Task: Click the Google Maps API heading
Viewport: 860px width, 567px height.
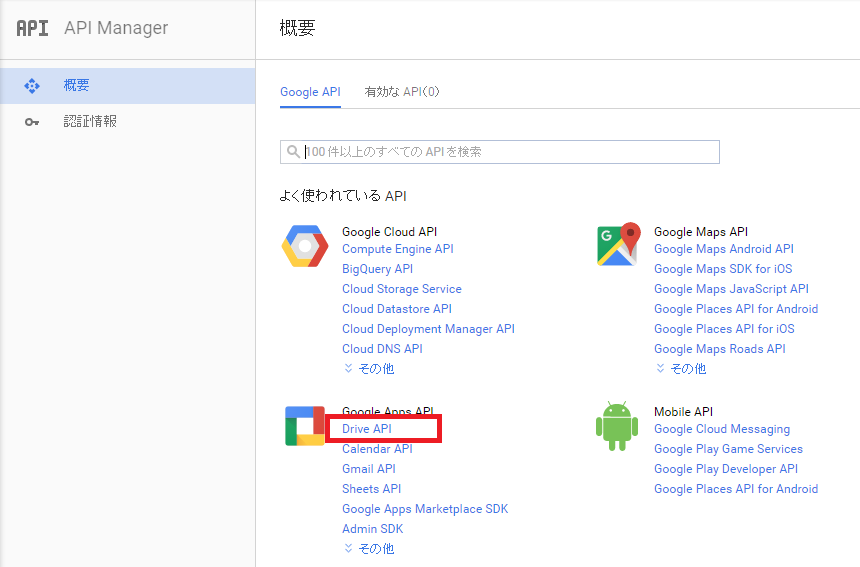Action: pyautogui.click(x=700, y=232)
